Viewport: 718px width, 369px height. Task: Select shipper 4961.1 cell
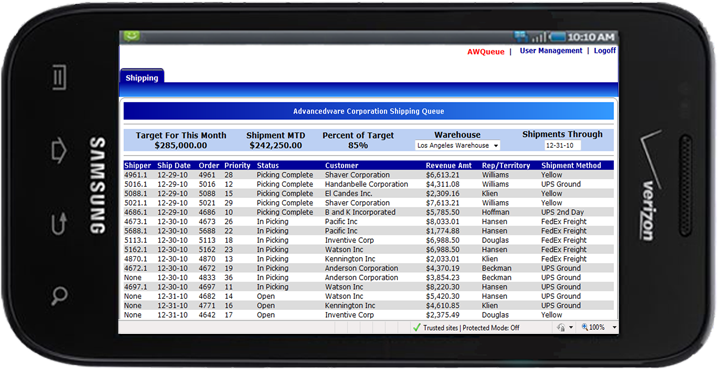[x=136, y=175]
